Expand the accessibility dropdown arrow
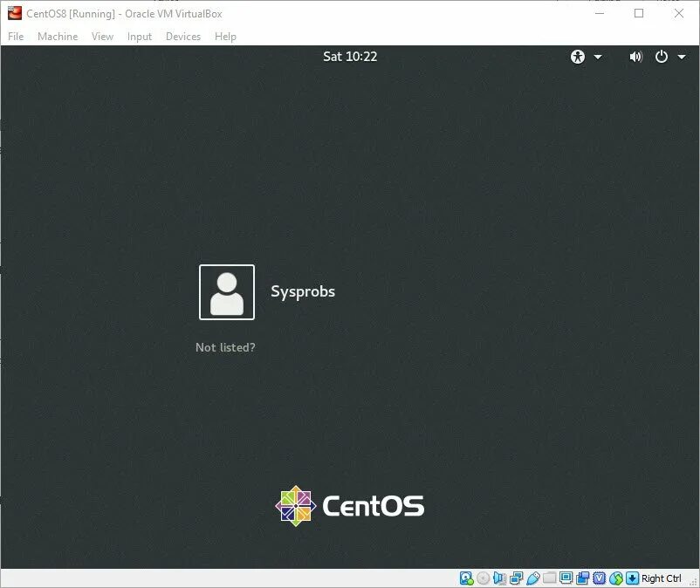The height and width of the screenshot is (588, 700). 598,57
